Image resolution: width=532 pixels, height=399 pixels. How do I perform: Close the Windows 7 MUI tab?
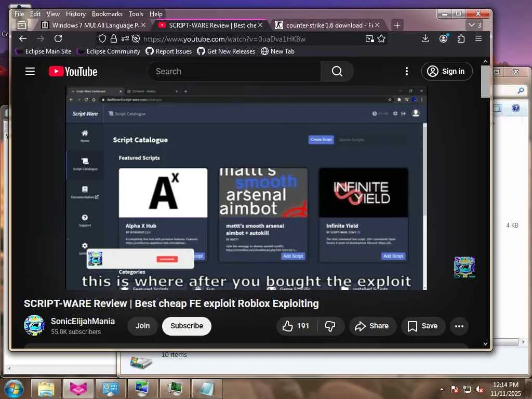pyautogui.click(x=143, y=25)
